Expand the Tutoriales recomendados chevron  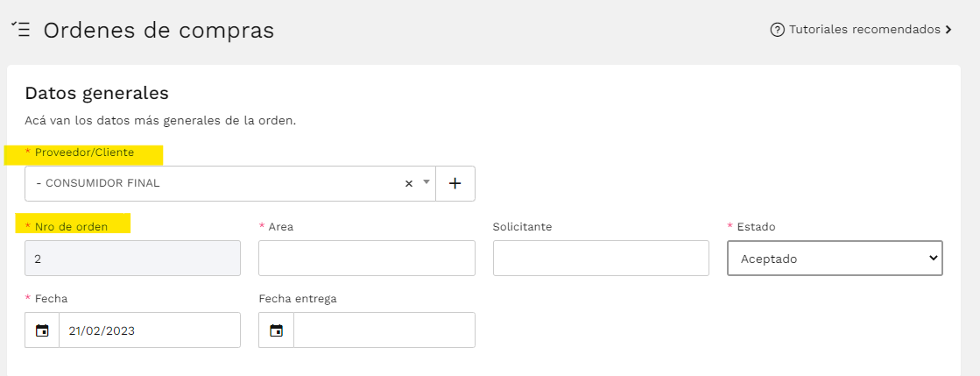[948, 30]
